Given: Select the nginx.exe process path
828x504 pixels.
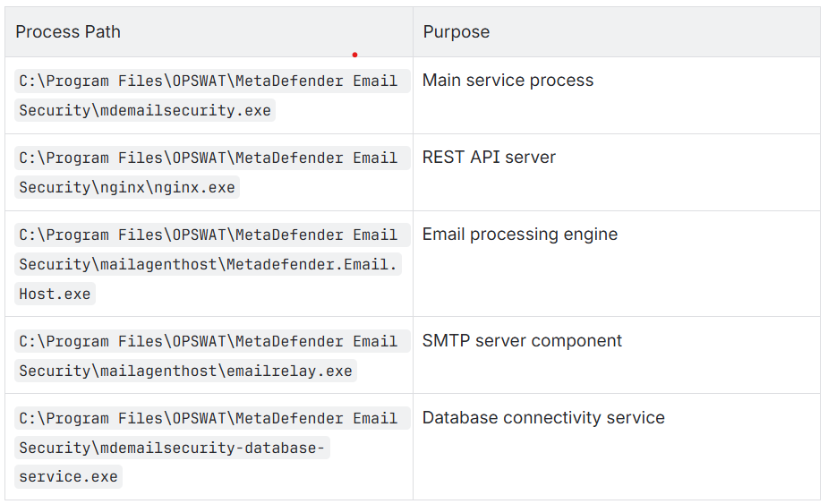Looking at the screenshot, I should tap(212, 173).
